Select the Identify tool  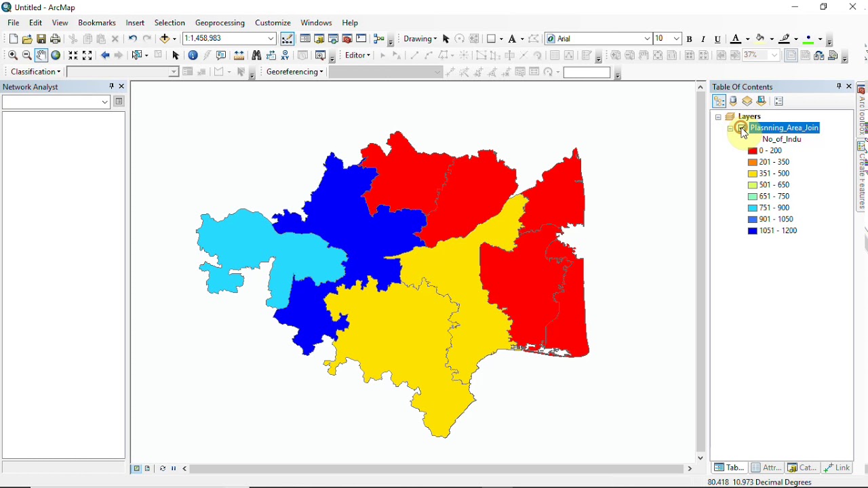193,56
